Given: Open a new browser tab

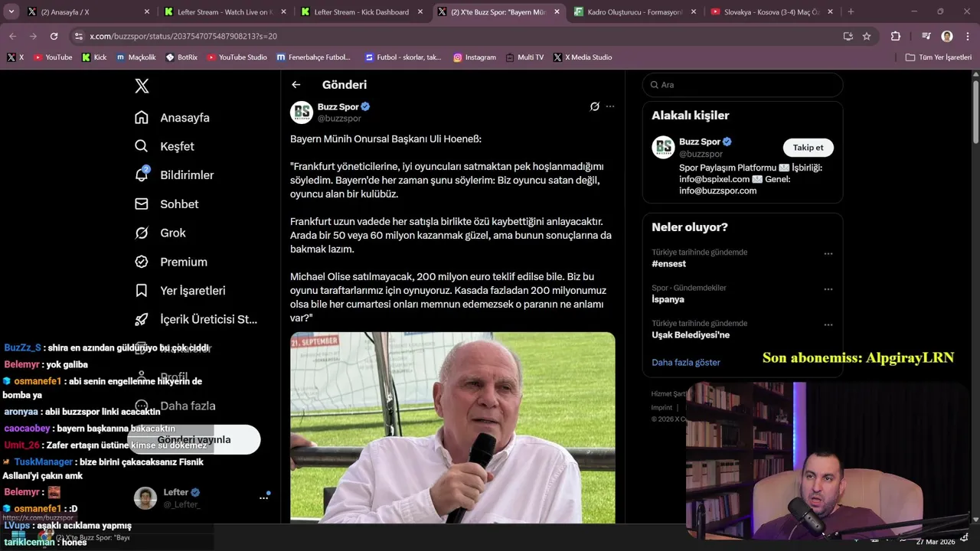Looking at the screenshot, I should tap(851, 11).
